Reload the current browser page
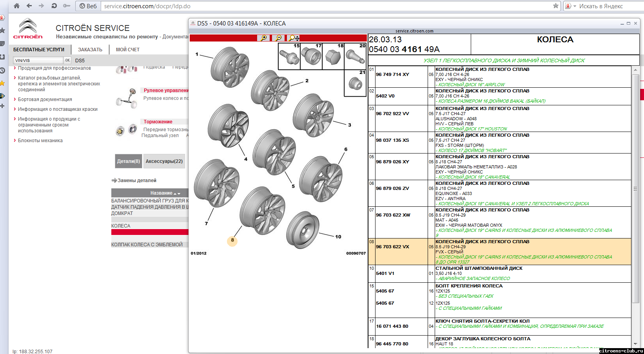The height and width of the screenshot is (354, 644). (x=54, y=6)
